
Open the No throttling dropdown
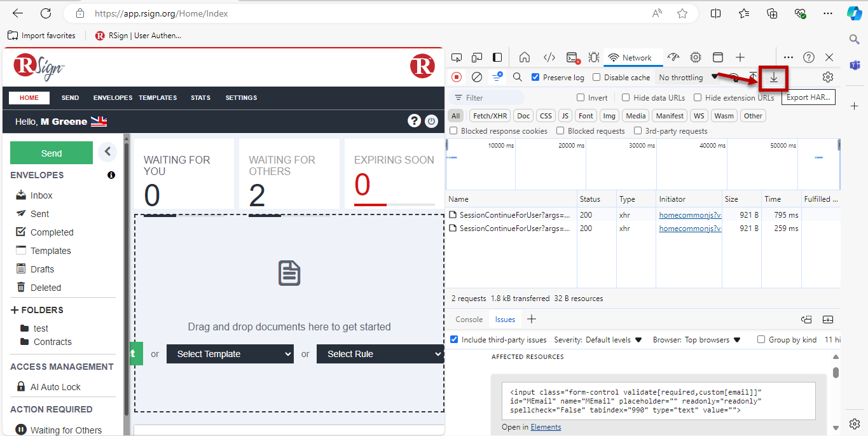click(x=688, y=77)
